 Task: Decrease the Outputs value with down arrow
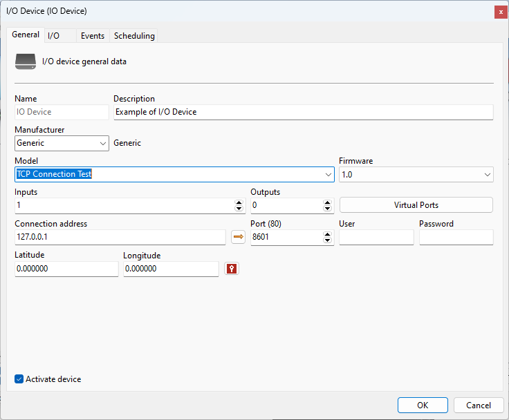[327, 208]
